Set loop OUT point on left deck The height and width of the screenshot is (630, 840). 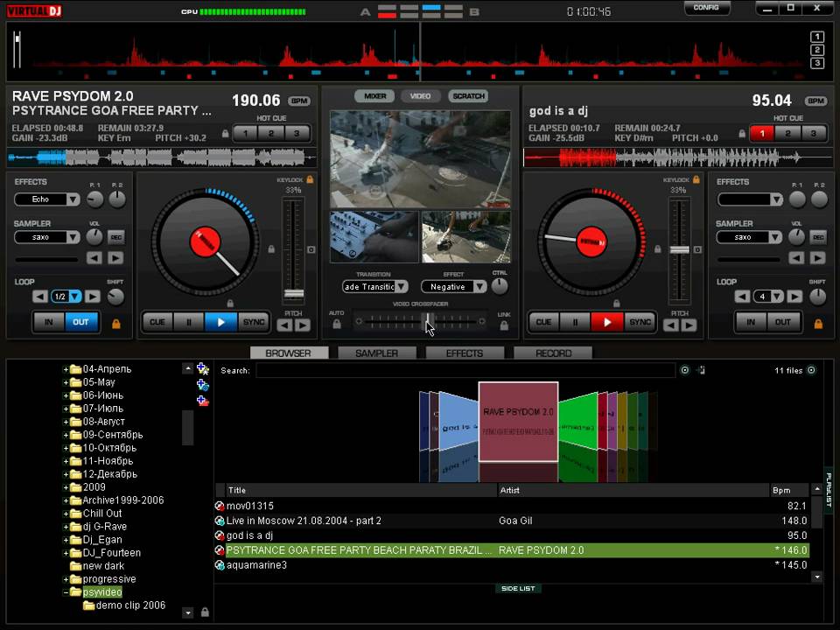(80, 323)
